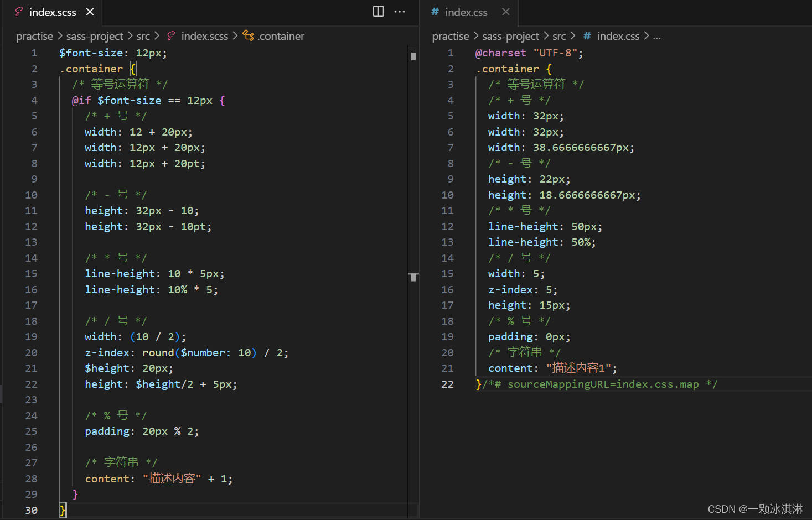Click '@charset "UTF-8";' in index.css
This screenshot has width=812, height=520.
point(529,53)
